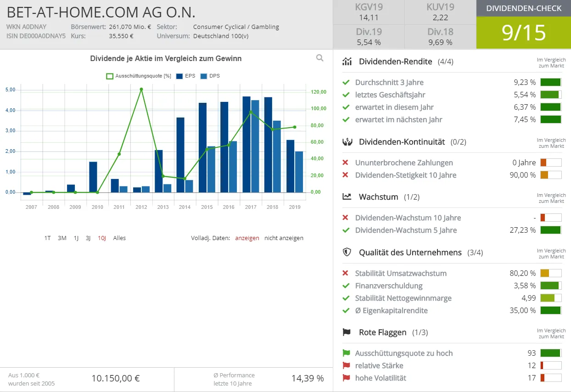Click the Div.19 metric tile

pyautogui.click(x=369, y=37)
